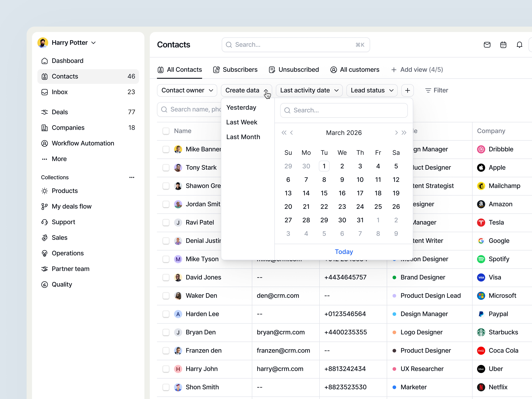This screenshot has width=532, height=399.
Task: Select March 31 in calendar
Action: pos(360,220)
